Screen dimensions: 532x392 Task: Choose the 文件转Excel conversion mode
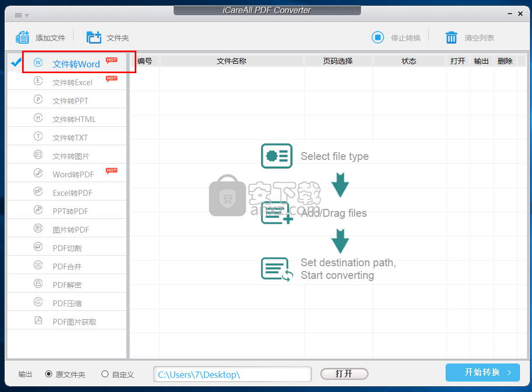pyautogui.click(x=67, y=81)
